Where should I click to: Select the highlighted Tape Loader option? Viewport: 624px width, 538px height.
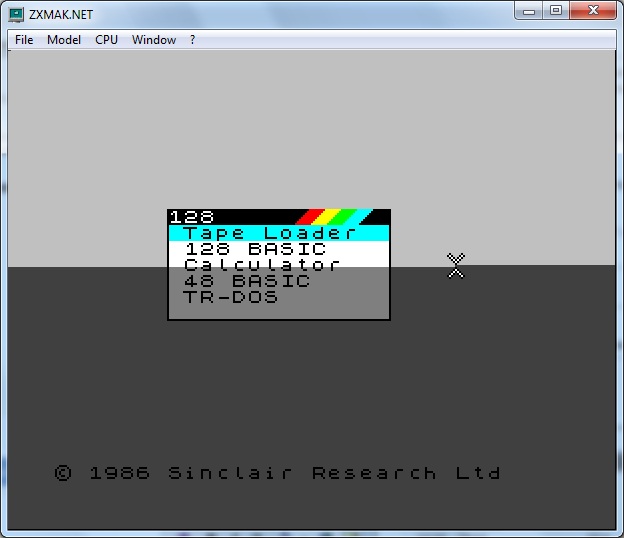(270, 233)
